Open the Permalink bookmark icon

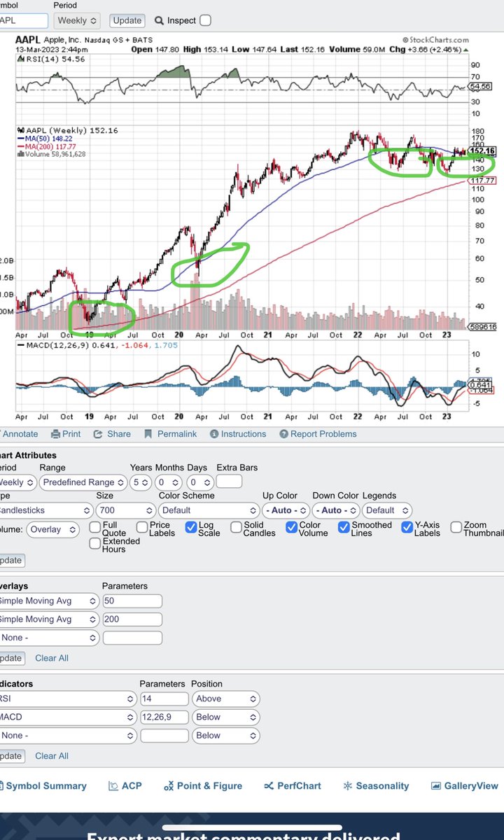(148, 434)
